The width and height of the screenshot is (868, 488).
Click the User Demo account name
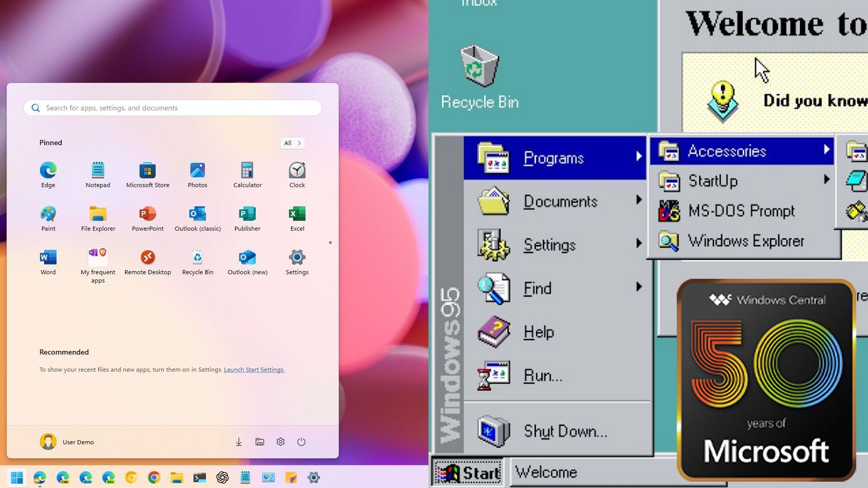[78, 442]
